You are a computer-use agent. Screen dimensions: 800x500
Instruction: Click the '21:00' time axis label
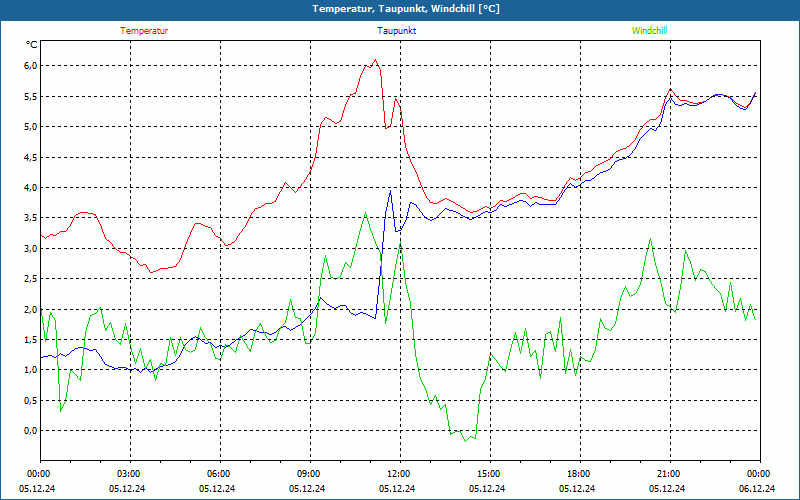(x=668, y=474)
